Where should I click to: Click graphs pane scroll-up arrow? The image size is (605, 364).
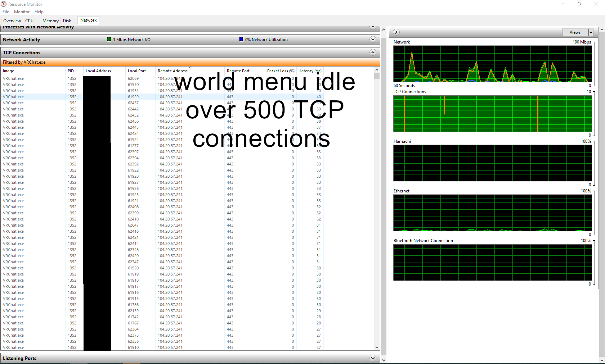coord(602,29)
